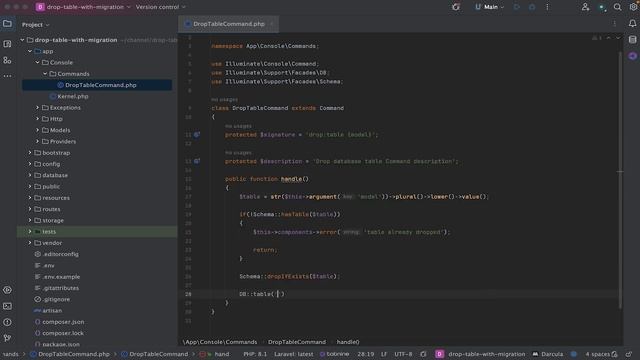This screenshot has height=360, width=640.
Task: Click the handle() breadcrumb
Action: pyautogui.click(x=348, y=342)
